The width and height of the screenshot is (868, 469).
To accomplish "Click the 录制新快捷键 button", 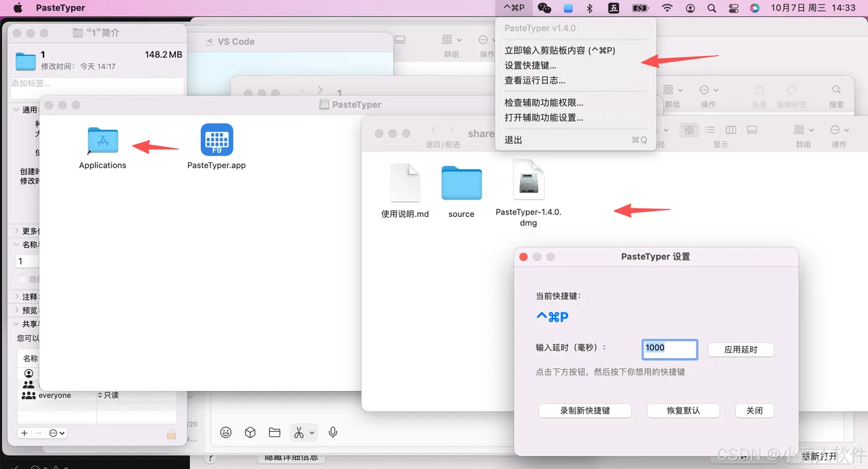I will pyautogui.click(x=585, y=410).
